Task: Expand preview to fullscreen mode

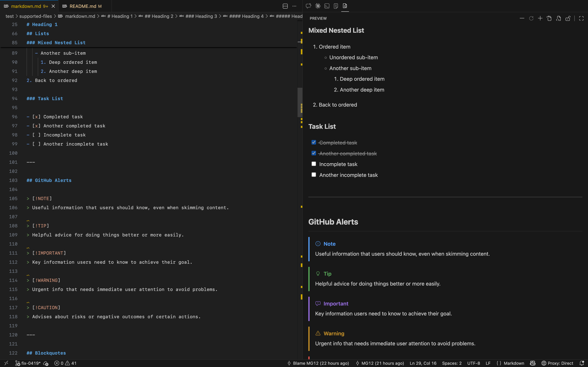Action: pyautogui.click(x=582, y=18)
